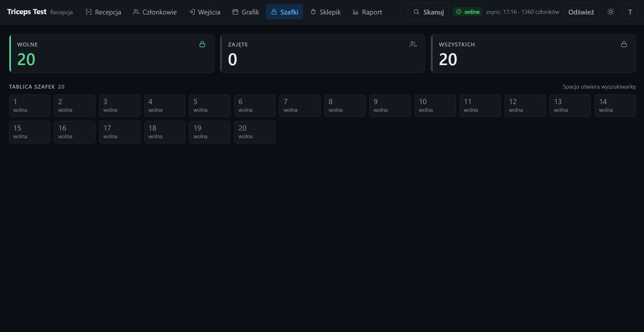Click the arrow icon beside Wejścia
The width and height of the screenshot is (644, 332).
[192, 12]
